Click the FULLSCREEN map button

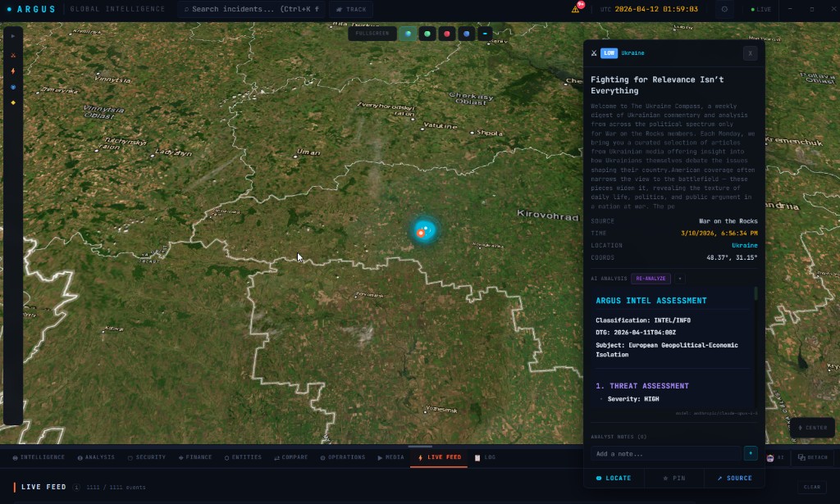click(x=372, y=34)
